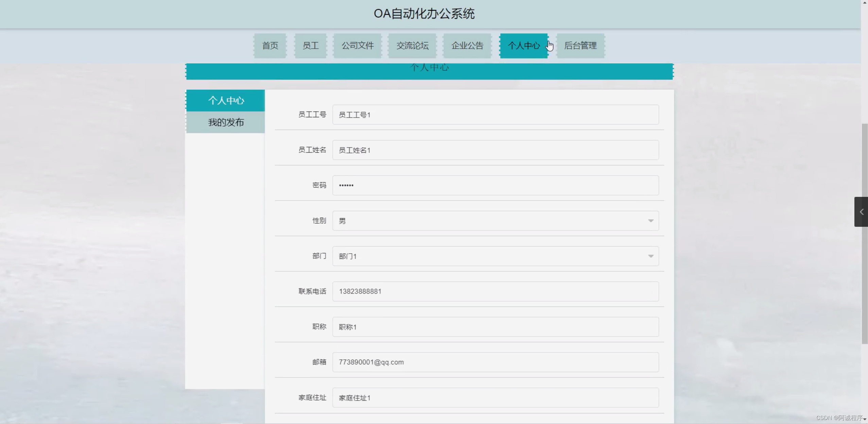
Task: Switch to the 员工 employee tab
Action: pyautogui.click(x=310, y=46)
